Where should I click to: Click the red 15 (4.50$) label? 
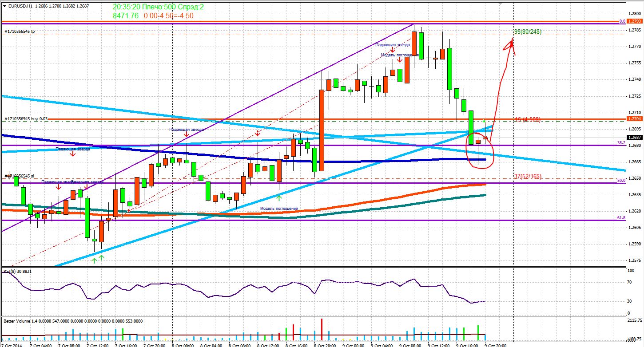click(527, 119)
